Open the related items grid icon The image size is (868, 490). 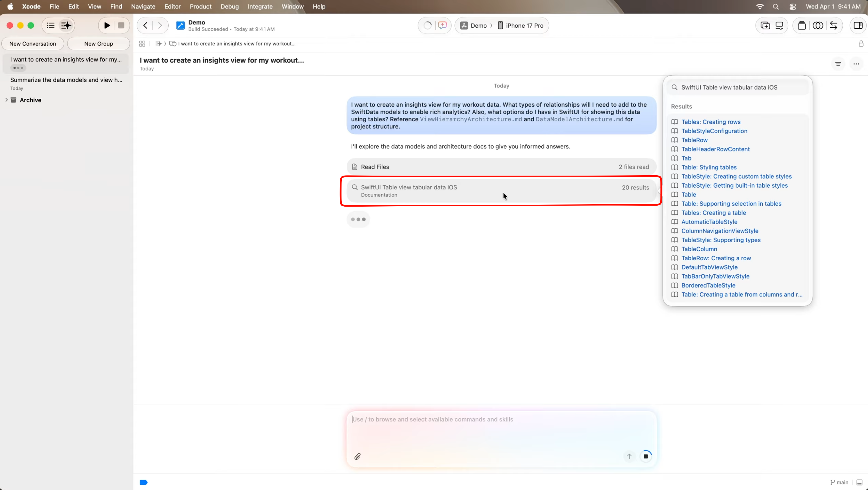[x=142, y=44]
